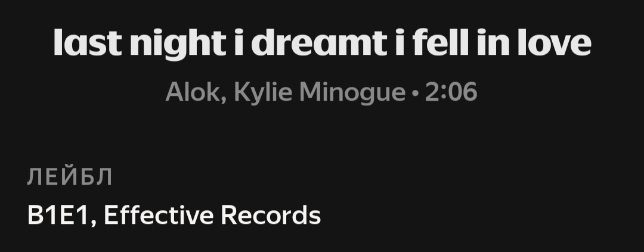Click the word dreamt in the title
Viewport: 644px width, 252px height.
pos(318,42)
